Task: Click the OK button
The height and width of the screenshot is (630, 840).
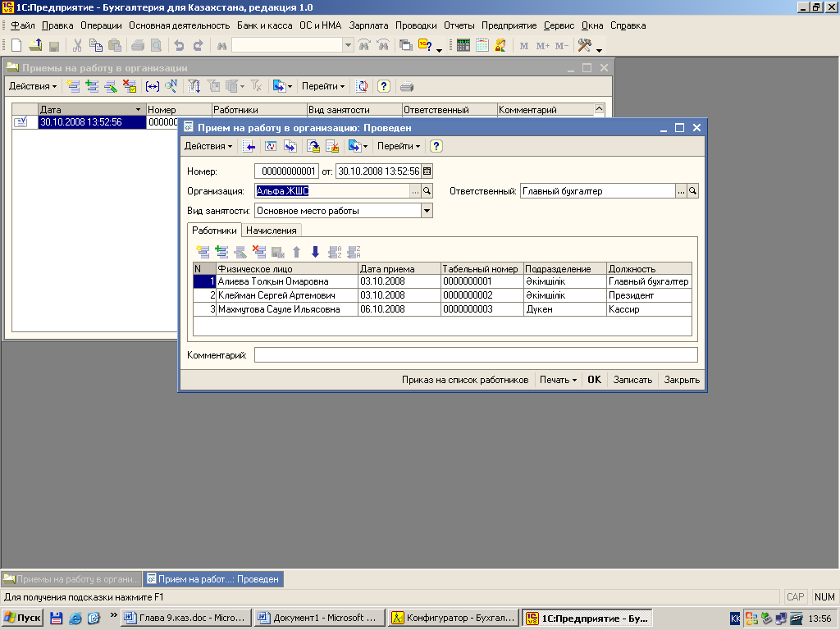Action: click(x=594, y=380)
